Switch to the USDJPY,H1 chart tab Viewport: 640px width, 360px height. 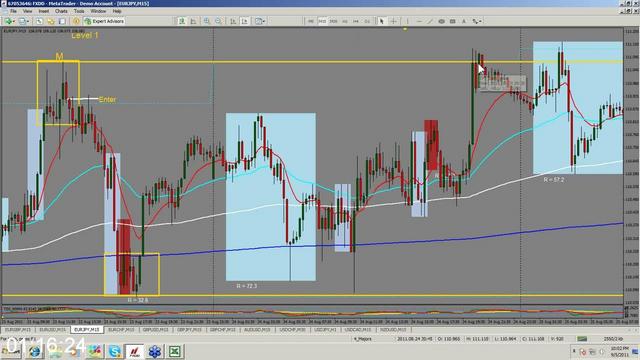325,329
